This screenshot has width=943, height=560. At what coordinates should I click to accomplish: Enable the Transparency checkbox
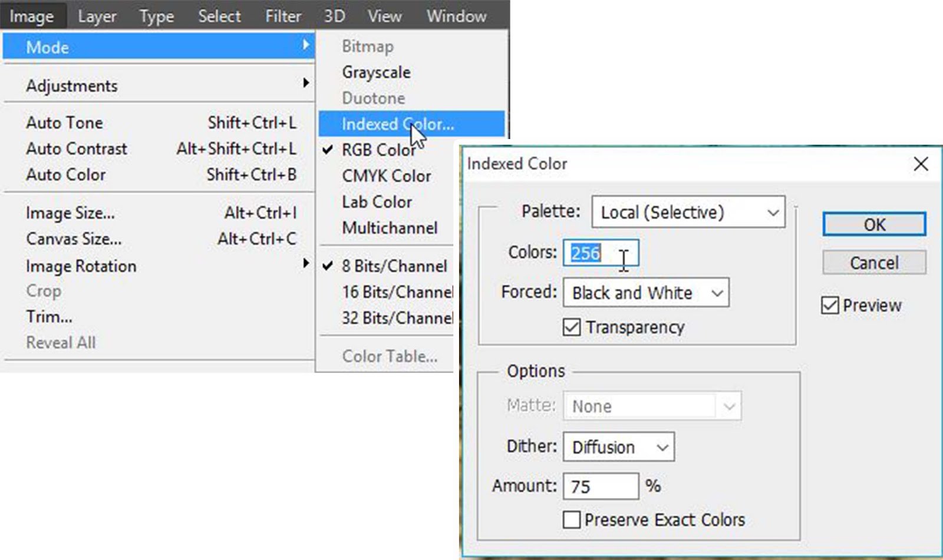point(572,327)
